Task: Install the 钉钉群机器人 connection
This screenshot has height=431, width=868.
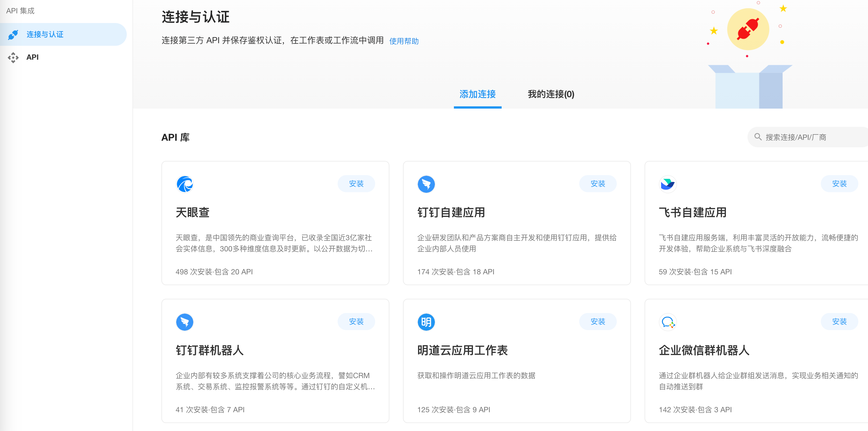Action: coord(356,322)
